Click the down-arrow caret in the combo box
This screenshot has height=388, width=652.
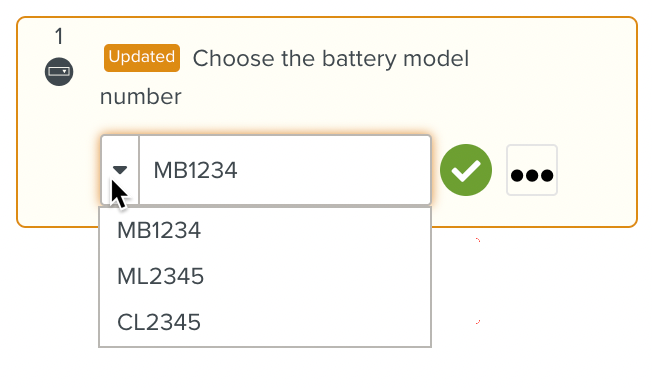click(120, 170)
